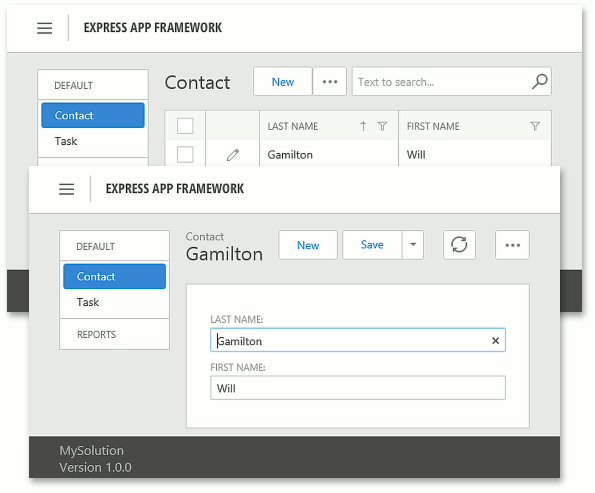Screen dimensions: 595x493
Task: Select Contact item in list view navigation
Action: (x=93, y=115)
